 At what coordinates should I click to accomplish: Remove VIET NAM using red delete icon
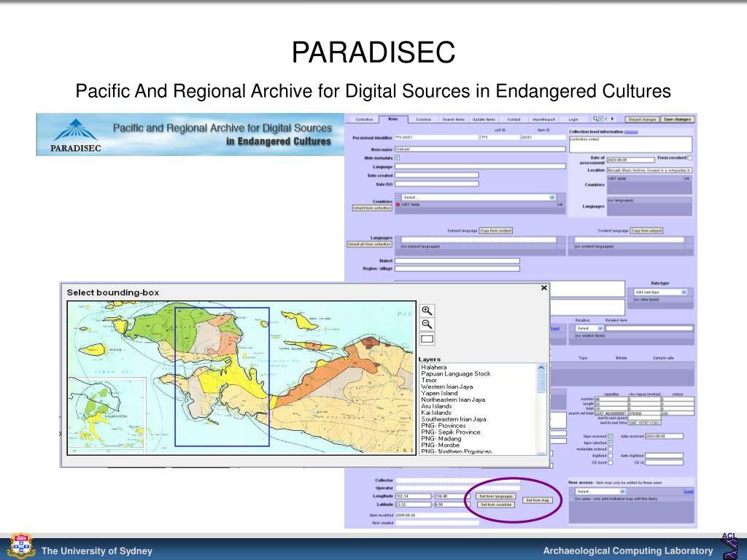(398, 204)
